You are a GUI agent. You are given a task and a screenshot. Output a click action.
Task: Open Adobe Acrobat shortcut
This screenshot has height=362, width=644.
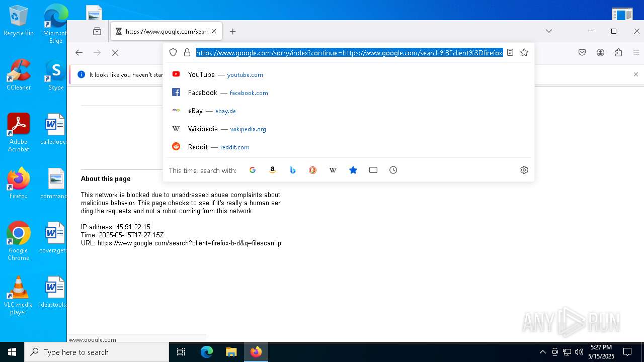[19, 133]
